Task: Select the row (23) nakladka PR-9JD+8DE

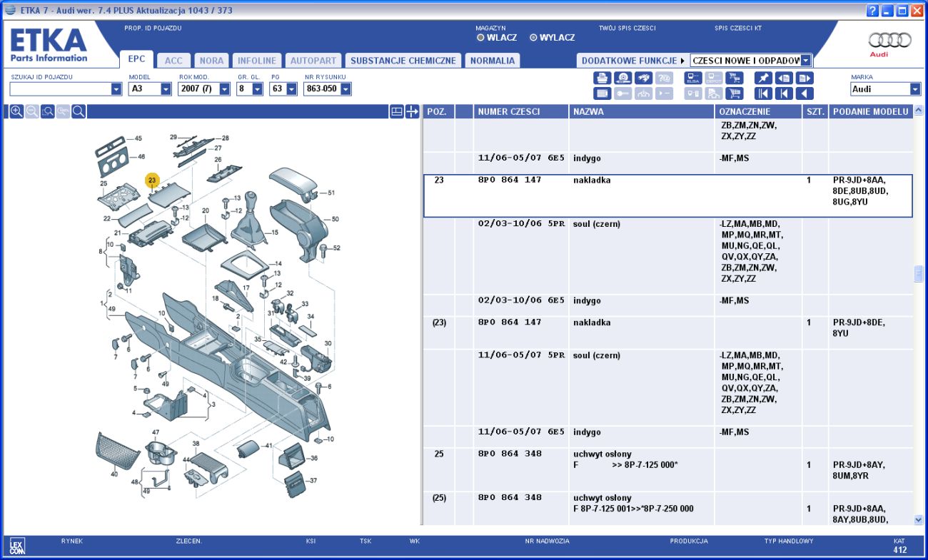Action: point(668,333)
